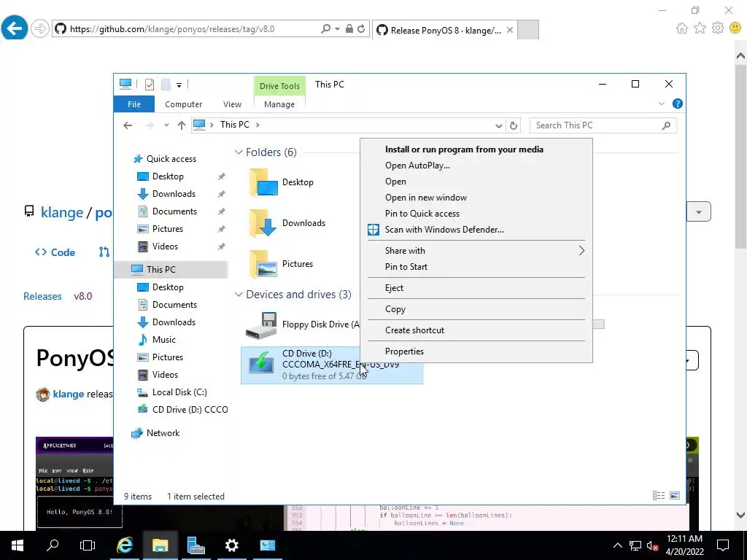Viewport: 747px width, 560px height.
Task: Refresh the This PC location
Action: click(513, 125)
